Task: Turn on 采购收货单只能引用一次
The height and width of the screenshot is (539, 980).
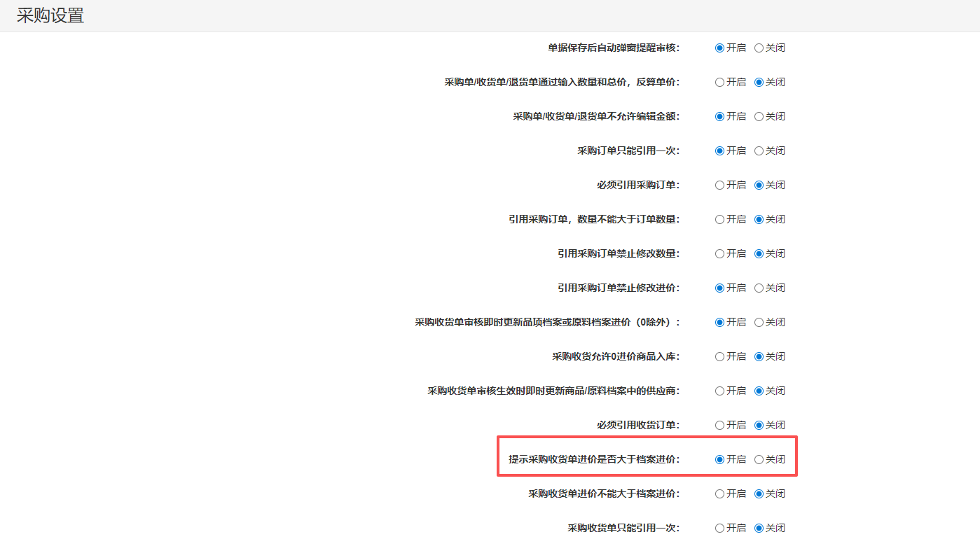Action: (x=719, y=528)
